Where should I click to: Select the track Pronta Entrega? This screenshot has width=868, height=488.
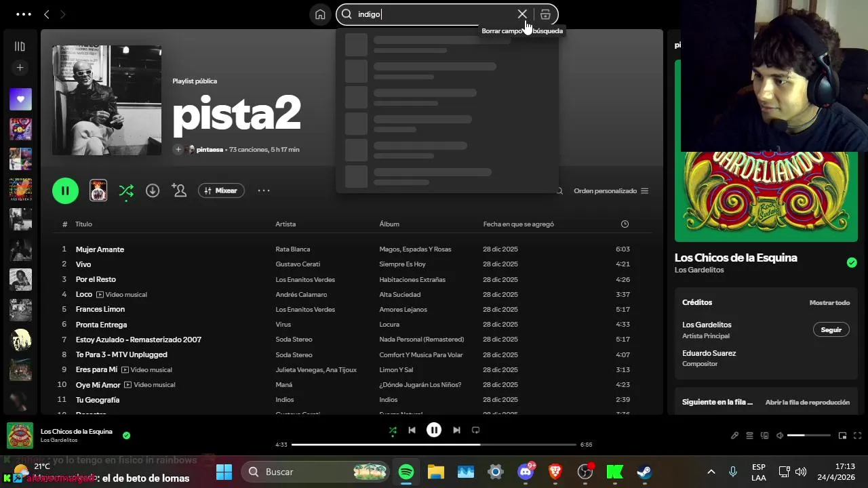101,325
